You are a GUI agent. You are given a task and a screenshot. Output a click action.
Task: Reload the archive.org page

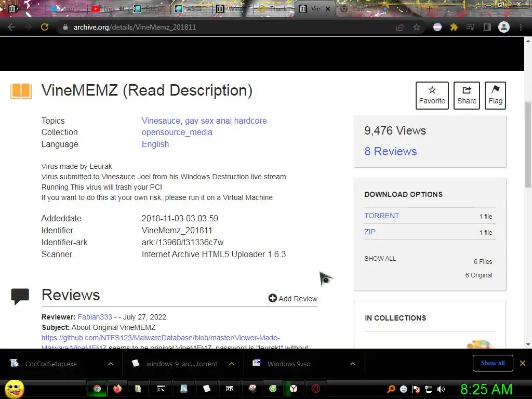pyautogui.click(x=45, y=27)
